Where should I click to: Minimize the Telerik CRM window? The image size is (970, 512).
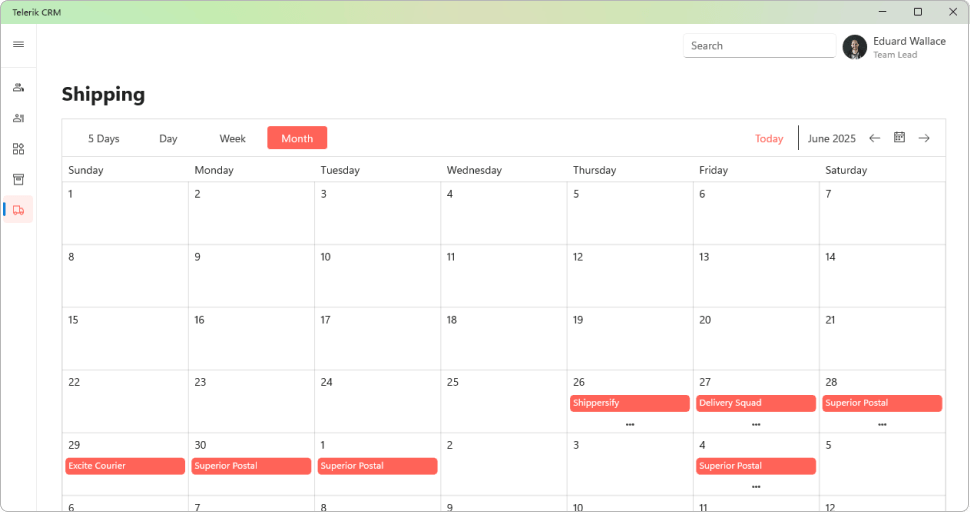(x=883, y=12)
